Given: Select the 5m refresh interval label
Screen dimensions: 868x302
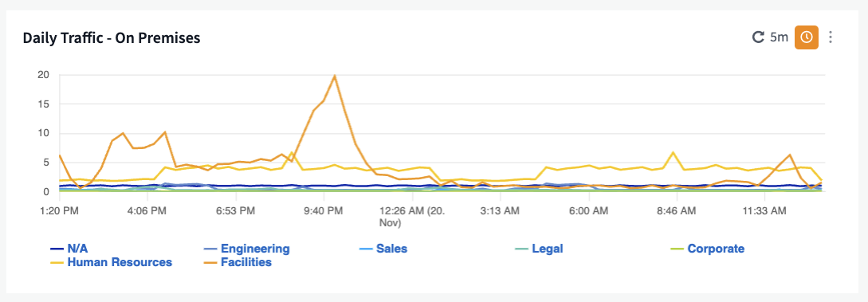Looking at the screenshot, I should point(779,37).
